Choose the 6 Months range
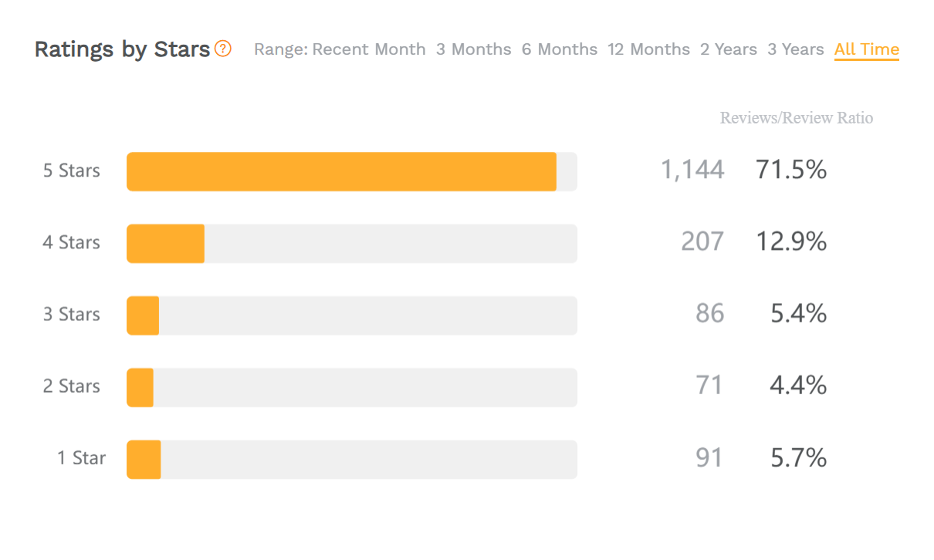The height and width of the screenshot is (560, 934). tap(559, 49)
